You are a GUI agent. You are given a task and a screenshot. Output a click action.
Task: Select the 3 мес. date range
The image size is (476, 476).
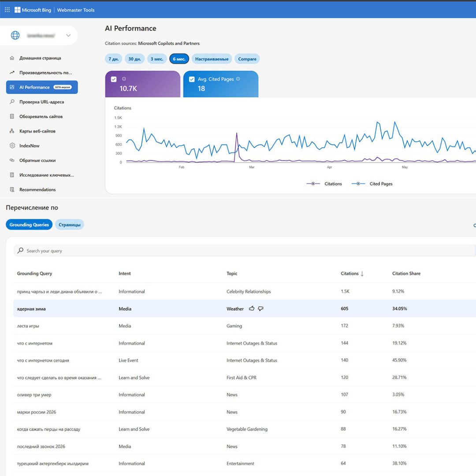coord(157,59)
